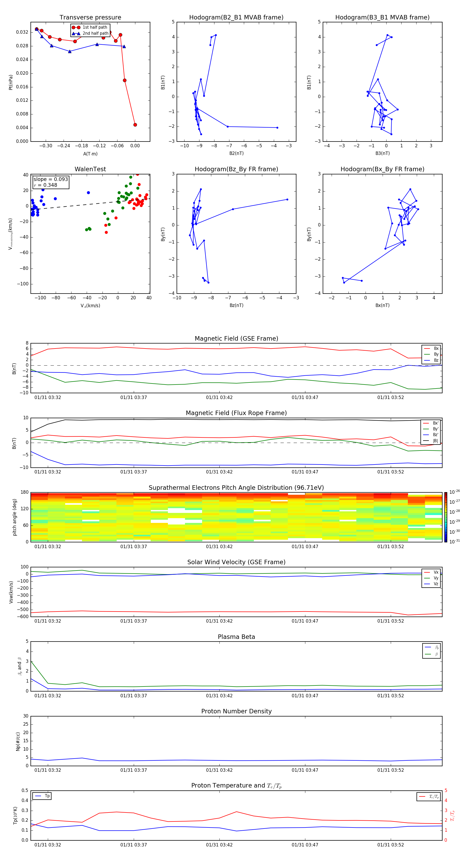Click the 'V_A(km/s)' x-axis label
This screenshot has height=868, width=473.
click(x=90, y=306)
